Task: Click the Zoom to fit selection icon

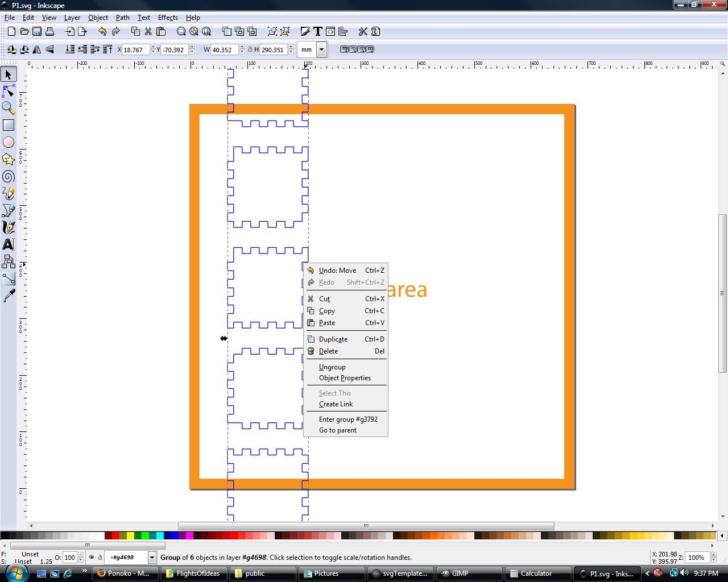Action: click(181, 31)
